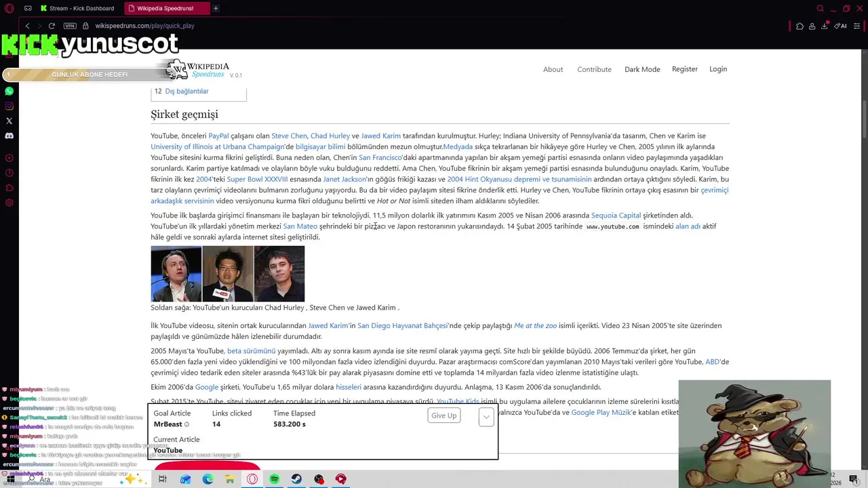This screenshot has width=868, height=488.
Task: View site security lock info
Action: [x=85, y=26]
